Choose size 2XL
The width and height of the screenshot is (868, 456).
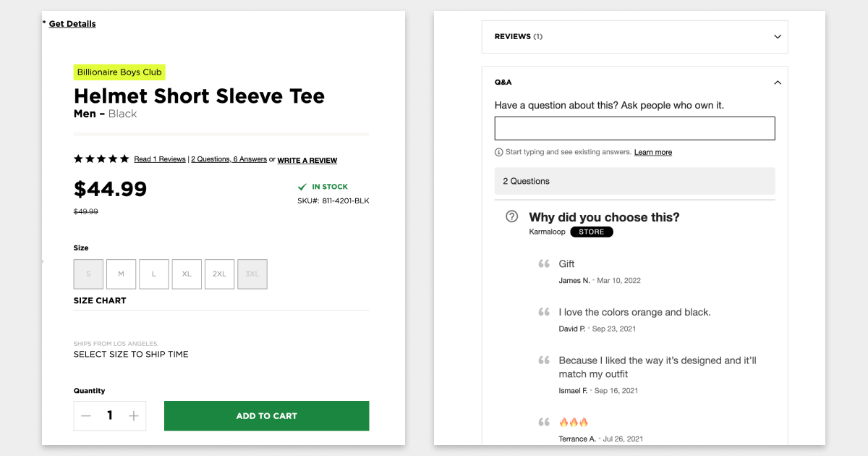219,274
